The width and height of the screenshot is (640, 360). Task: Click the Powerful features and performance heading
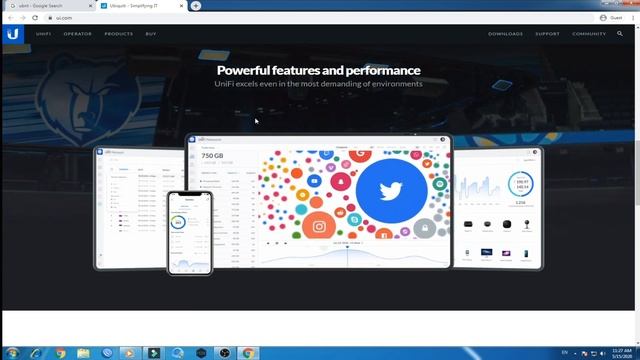click(318, 70)
